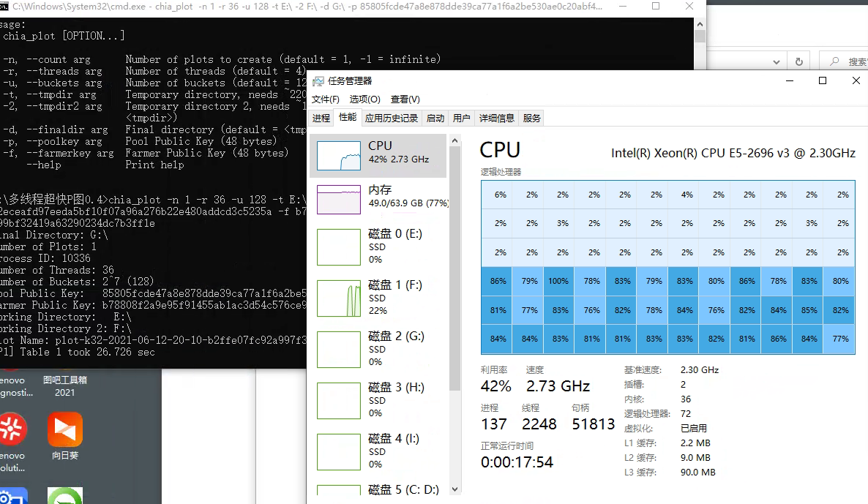
Task: Click the 搜索 button in the browser
Action: click(843, 60)
